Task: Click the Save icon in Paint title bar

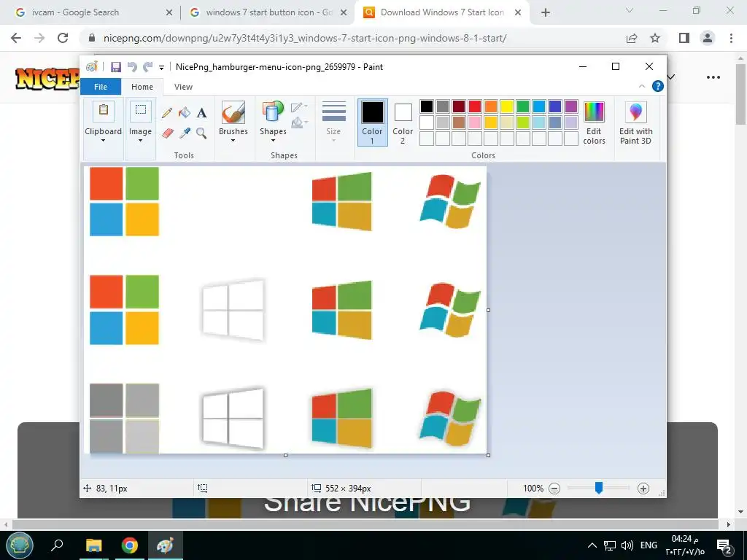Action: (x=116, y=67)
